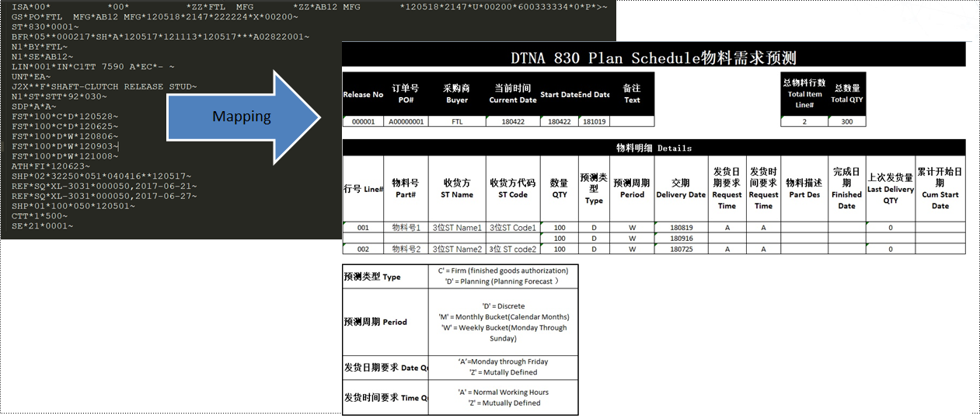Click the Cum Start Date column header
The height and width of the screenshot is (419, 980).
coord(940,189)
